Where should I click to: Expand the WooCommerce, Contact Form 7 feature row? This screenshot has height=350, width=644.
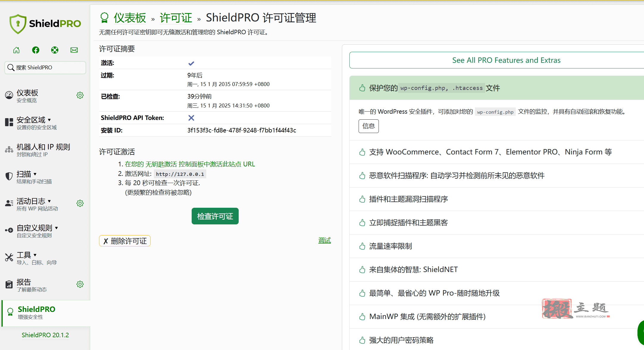click(x=497, y=152)
